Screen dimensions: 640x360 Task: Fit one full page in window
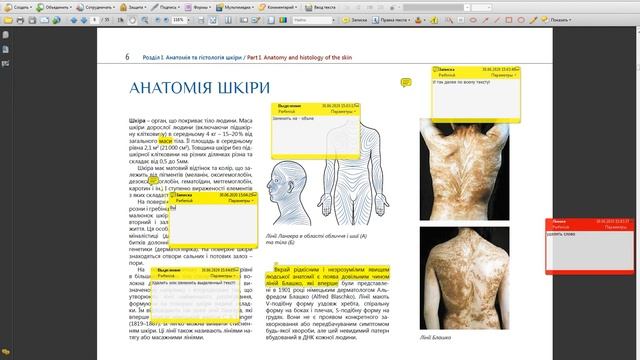coord(213,20)
